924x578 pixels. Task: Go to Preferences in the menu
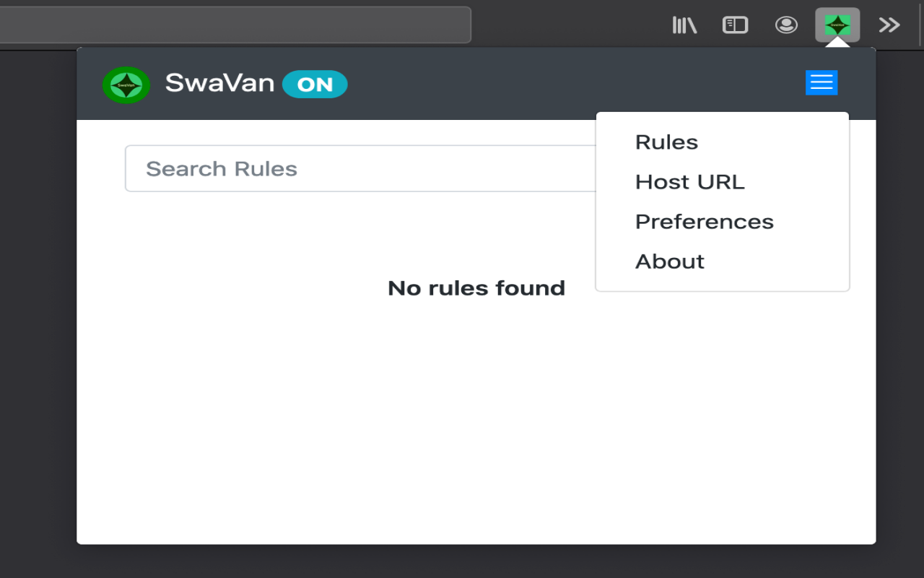[704, 221]
